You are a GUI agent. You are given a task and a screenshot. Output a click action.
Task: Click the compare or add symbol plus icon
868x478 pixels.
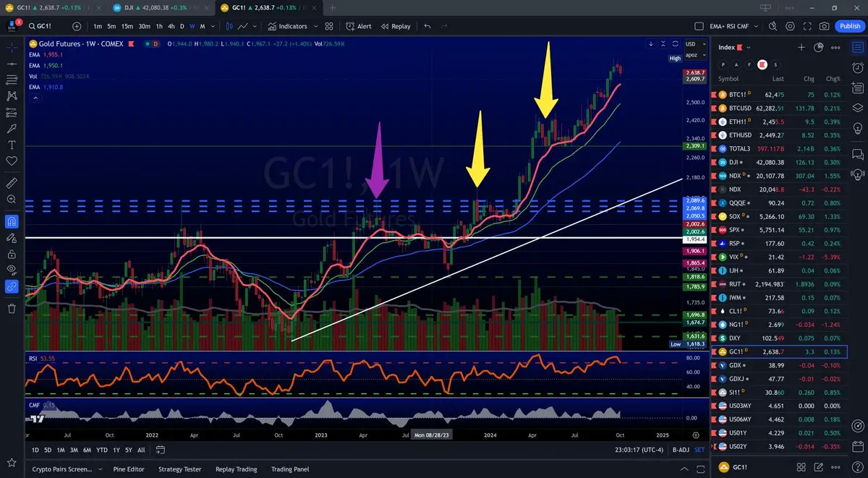pyautogui.click(x=77, y=26)
